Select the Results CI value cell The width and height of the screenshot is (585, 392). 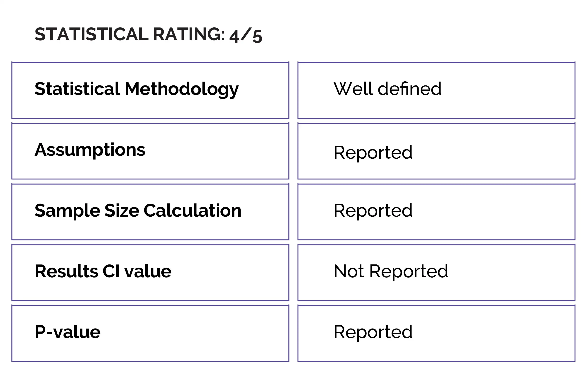point(150,273)
